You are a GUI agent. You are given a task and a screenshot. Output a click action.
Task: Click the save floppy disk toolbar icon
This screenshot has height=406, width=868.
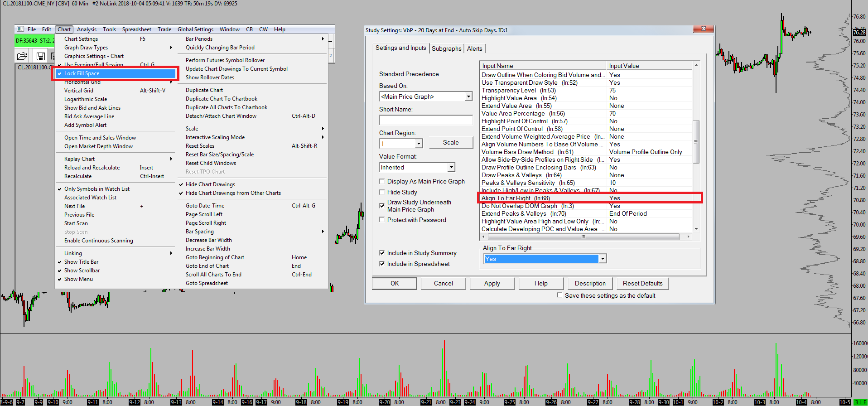click(x=40, y=56)
